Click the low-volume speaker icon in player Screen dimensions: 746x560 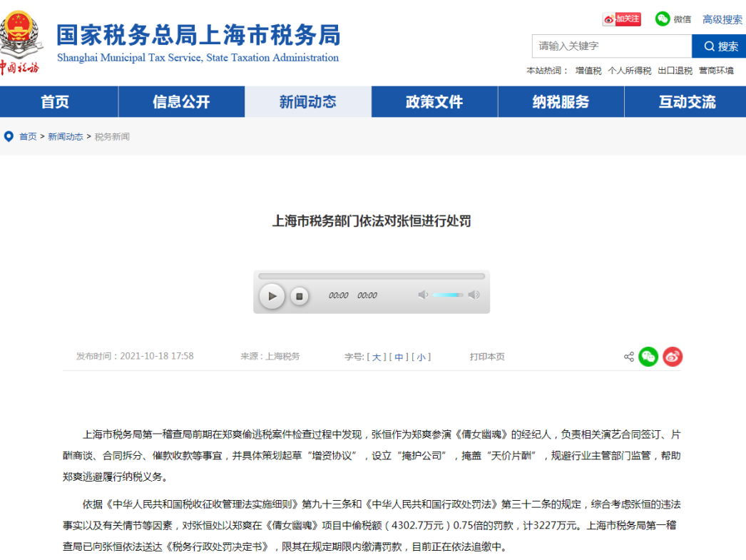tap(423, 295)
